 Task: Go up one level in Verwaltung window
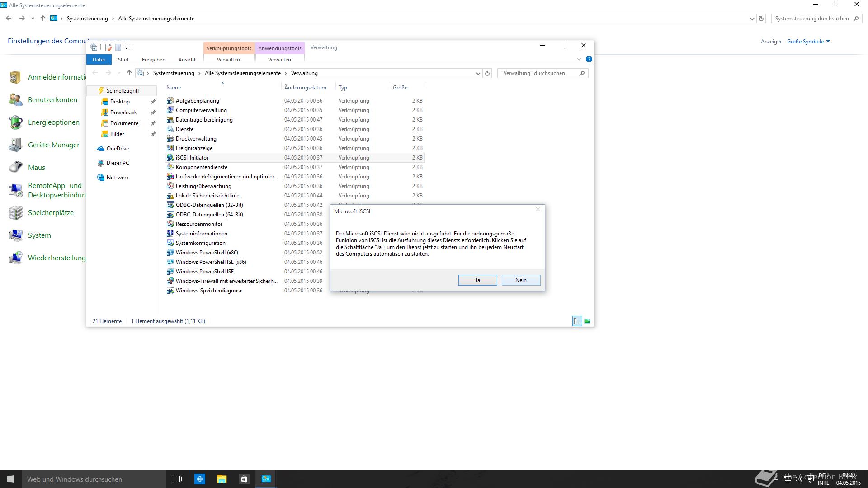pyautogui.click(x=129, y=73)
